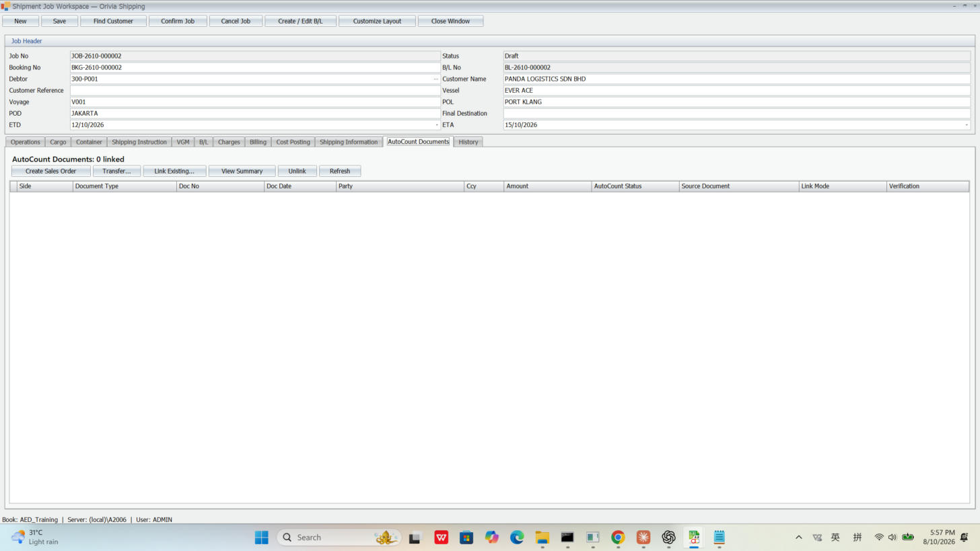This screenshot has height=551, width=980.
Task: Show hidden system tray icons
Action: pos(799,537)
